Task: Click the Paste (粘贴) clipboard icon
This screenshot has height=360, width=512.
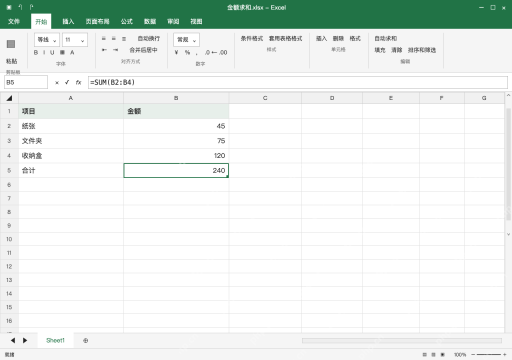Action: (x=11, y=44)
